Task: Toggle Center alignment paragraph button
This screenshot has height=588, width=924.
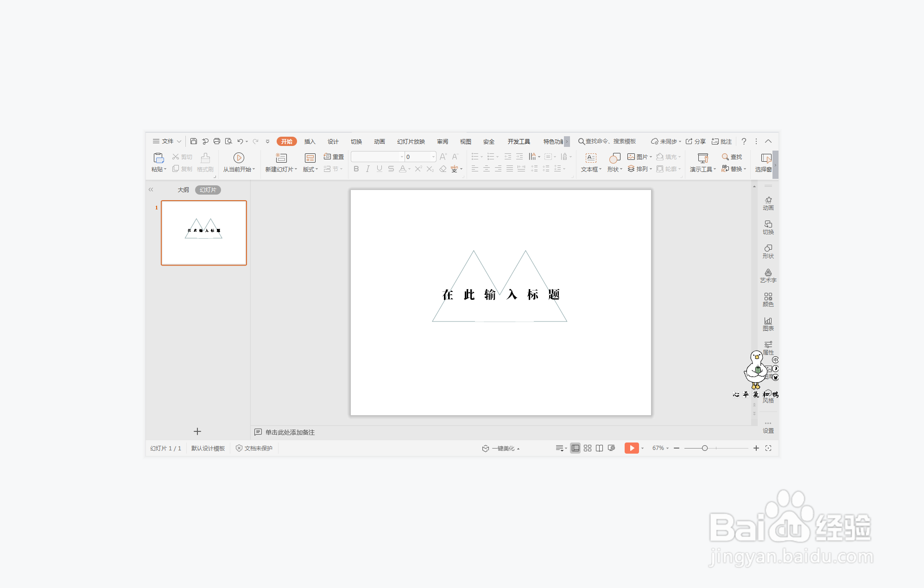Action: 487,169
